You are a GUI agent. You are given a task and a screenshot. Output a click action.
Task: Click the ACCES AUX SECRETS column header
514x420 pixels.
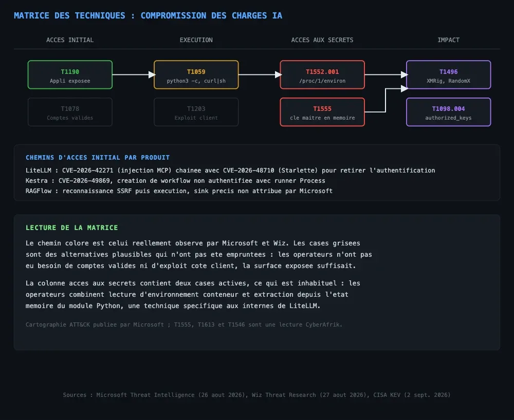click(322, 40)
